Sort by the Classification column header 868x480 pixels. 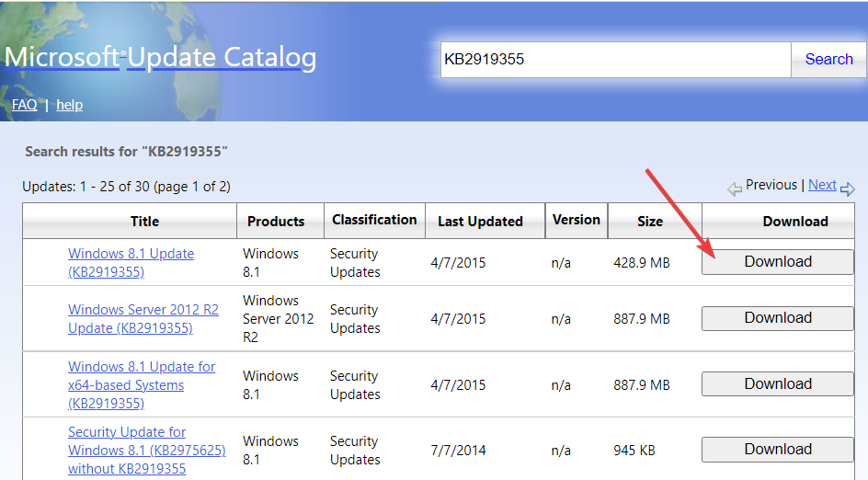(374, 220)
